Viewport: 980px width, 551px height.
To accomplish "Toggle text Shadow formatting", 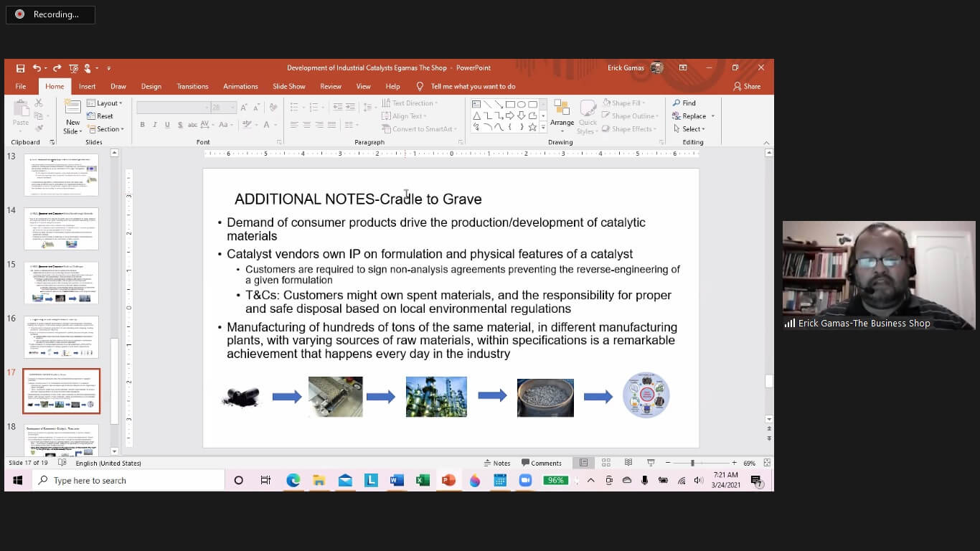I will pos(179,125).
